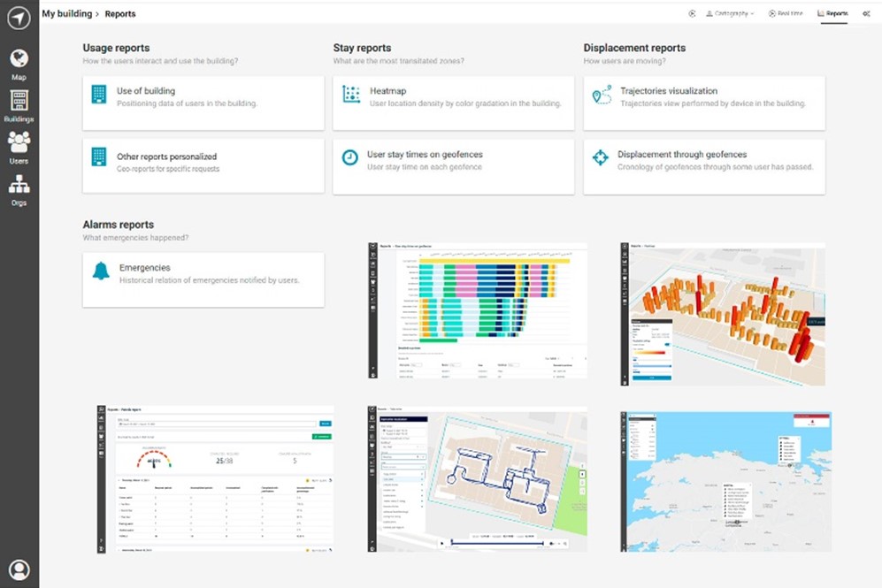
Task: Go to My building breadcrumb
Action: coord(67,13)
